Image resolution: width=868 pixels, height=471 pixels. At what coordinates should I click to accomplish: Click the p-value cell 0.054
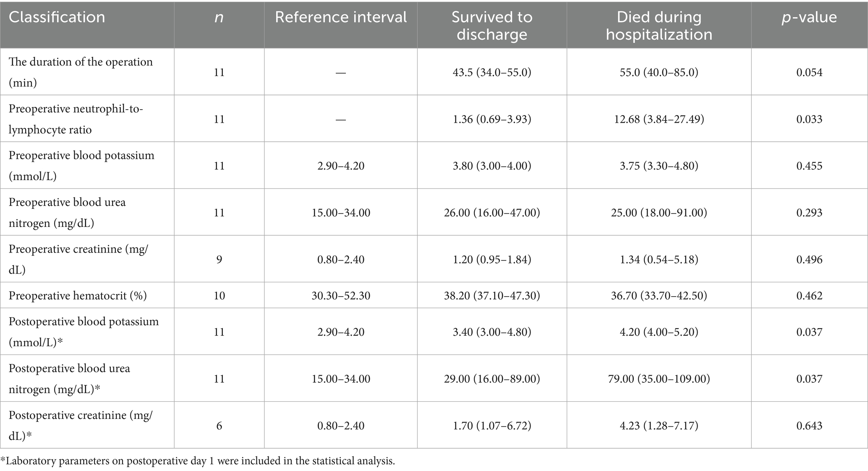point(809,72)
